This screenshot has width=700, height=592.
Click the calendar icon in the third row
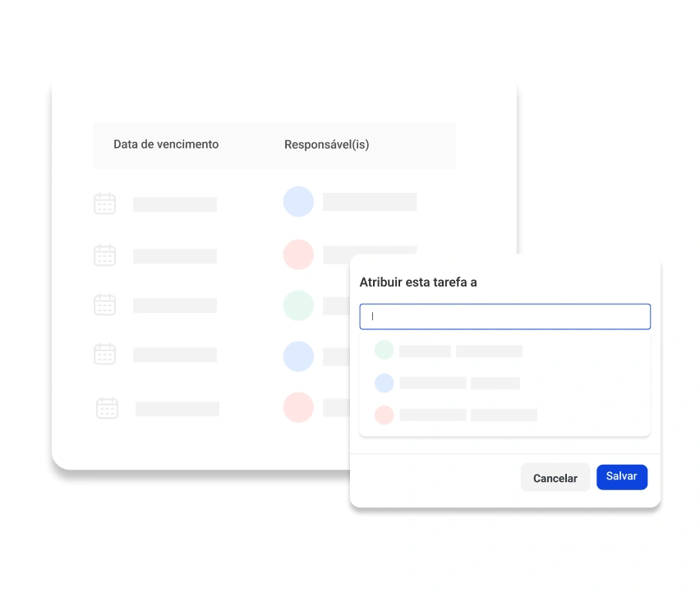click(x=104, y=305)
